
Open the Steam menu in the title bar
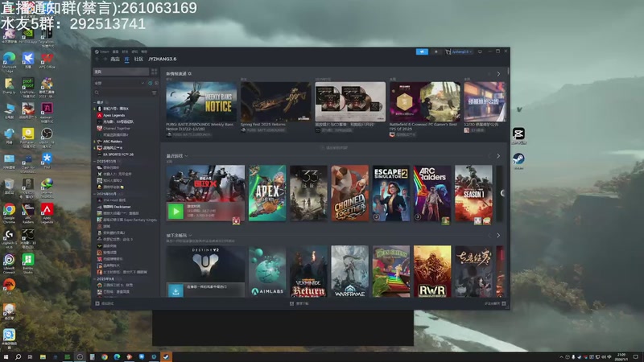click(102, 51)
